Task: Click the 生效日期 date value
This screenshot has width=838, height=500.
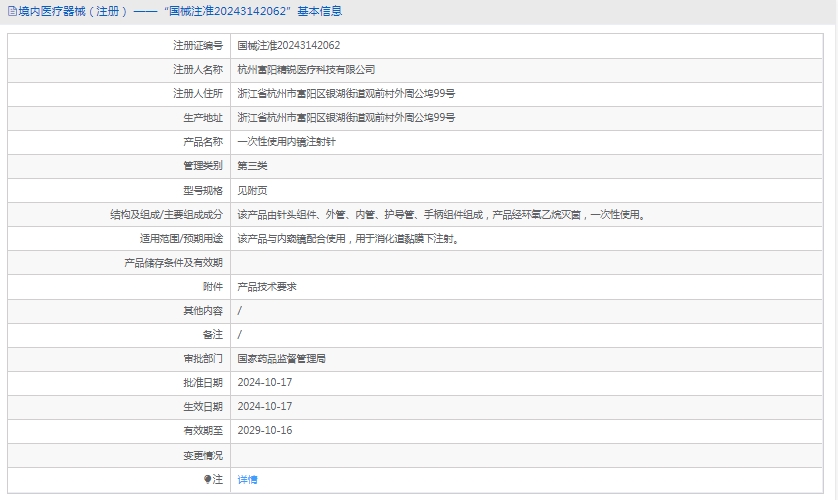Action: pos(264,407)
